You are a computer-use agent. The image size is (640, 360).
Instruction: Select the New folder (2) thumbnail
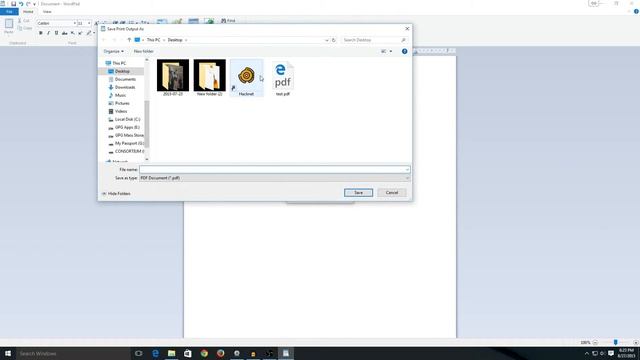pos(209,78)
